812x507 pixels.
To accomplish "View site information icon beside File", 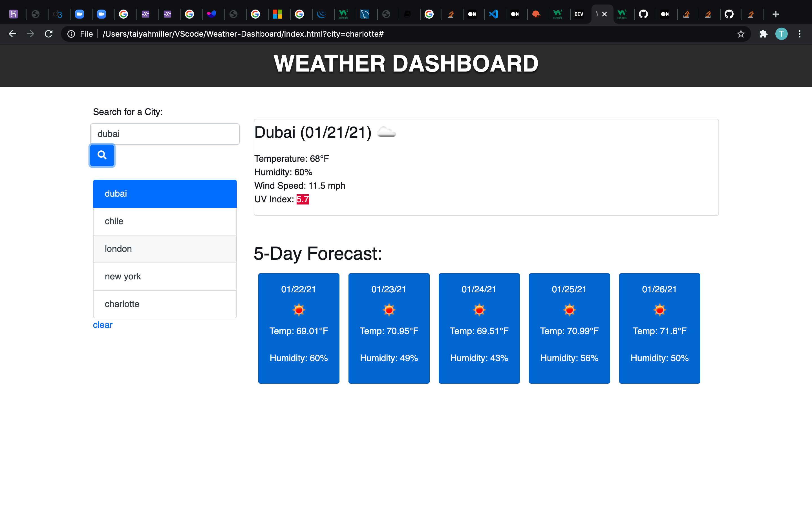I will 71,34.
